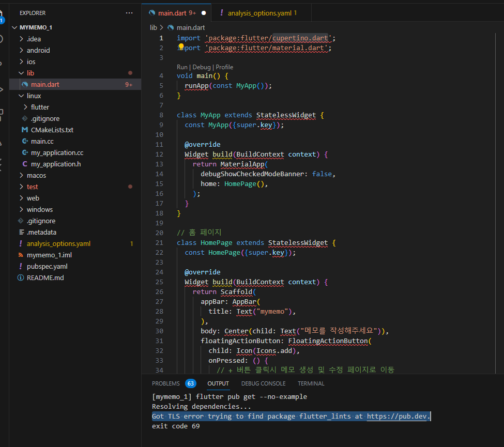The width and height of the screenshot is (504, 447).
Task: Open .metadata file
Action: click(x=75, y=232)
